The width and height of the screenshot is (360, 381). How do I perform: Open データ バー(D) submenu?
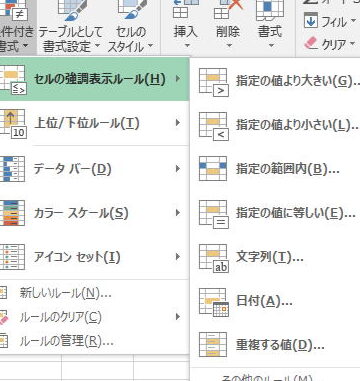[x=94, y=169]
